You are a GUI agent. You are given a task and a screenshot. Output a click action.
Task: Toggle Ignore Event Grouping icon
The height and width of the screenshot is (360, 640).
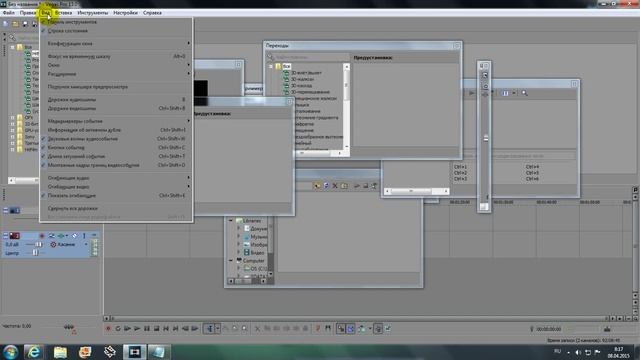tap(388, 329)
